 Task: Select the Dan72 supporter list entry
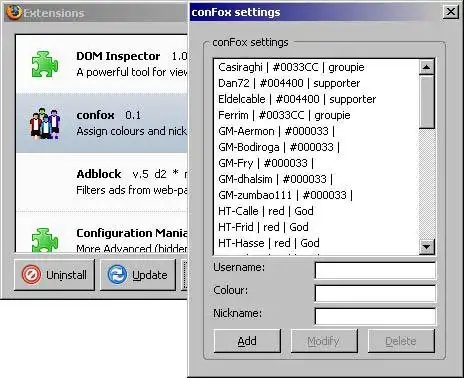316,83
